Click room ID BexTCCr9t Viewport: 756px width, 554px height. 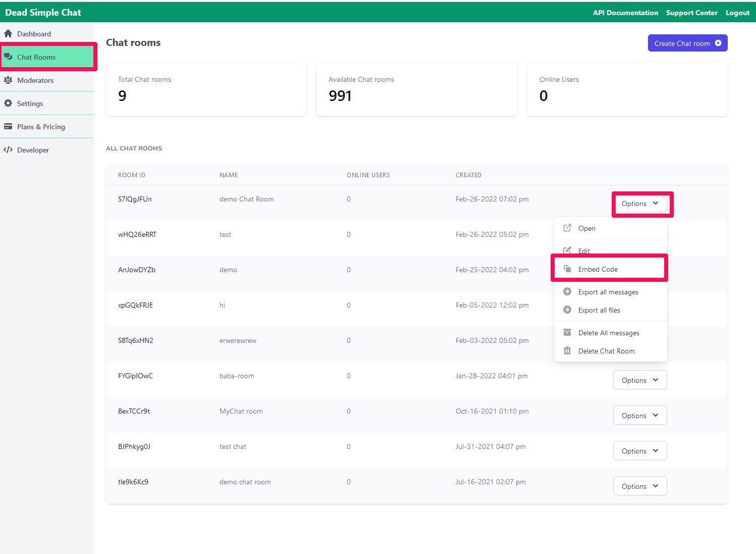pos(134,411)
